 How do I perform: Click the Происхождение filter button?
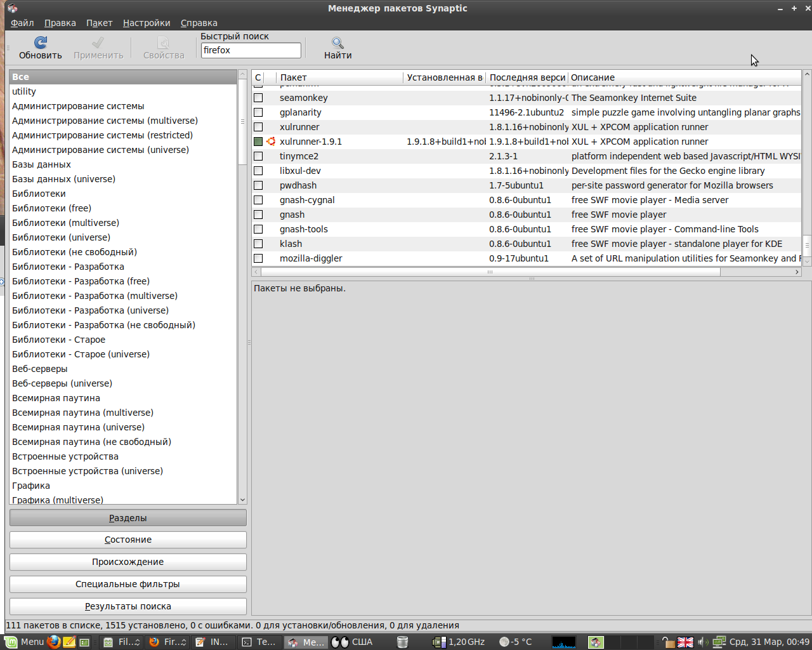(128, 562)
